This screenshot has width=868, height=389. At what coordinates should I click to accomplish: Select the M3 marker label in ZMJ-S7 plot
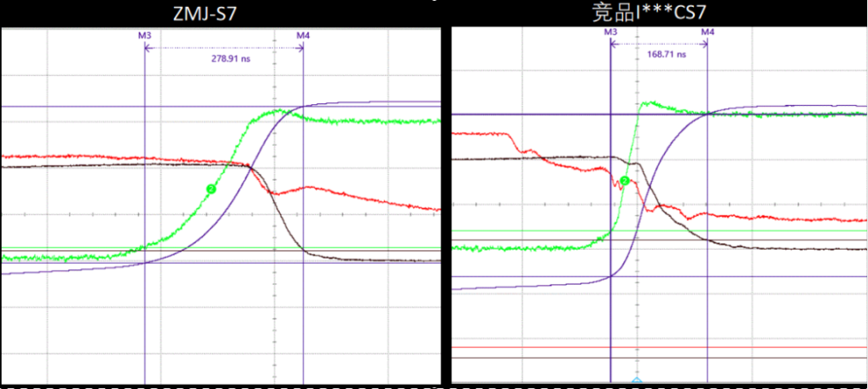click(x=144, y=34)
